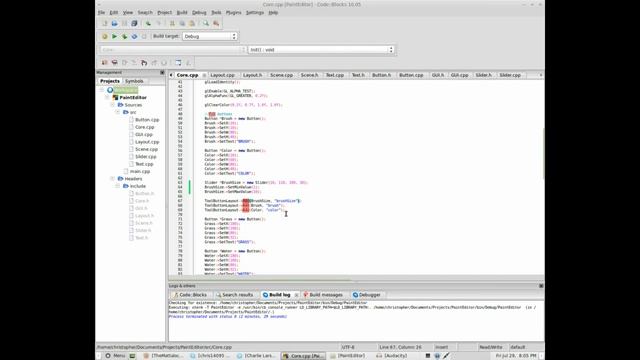Click the editor horizontal scrollbar
The width and height of the screenshot is (640, 360).
[x=260, y=280]
